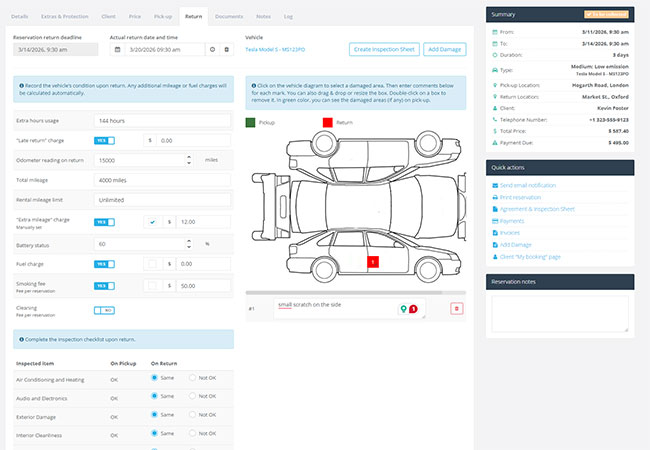Select Same for Audio and Electronics
Image resolution: width=650 pixels, height=450 pixels.
[x=154, y=396]
